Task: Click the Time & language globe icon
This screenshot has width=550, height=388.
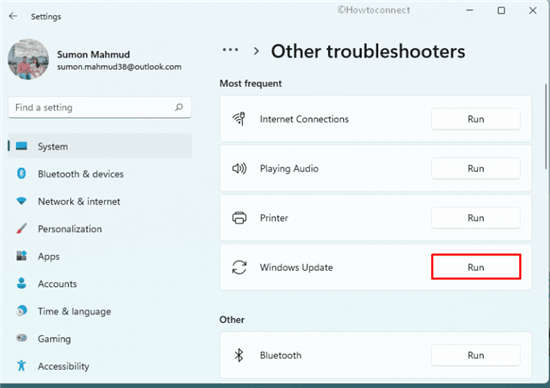Action: pos(22,311)
